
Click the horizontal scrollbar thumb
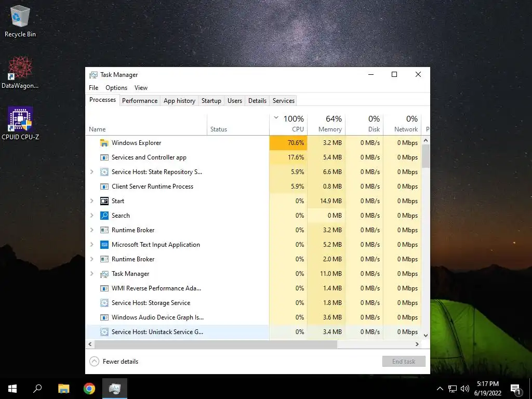tap(216, 344)
